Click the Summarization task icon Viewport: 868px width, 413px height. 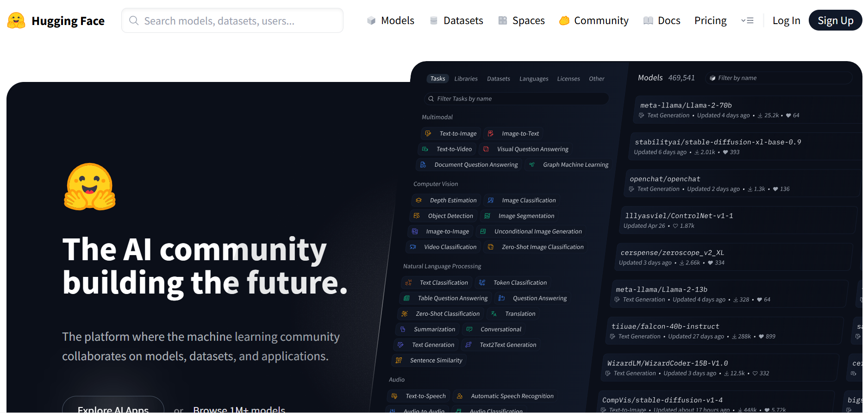coord(403,329)
